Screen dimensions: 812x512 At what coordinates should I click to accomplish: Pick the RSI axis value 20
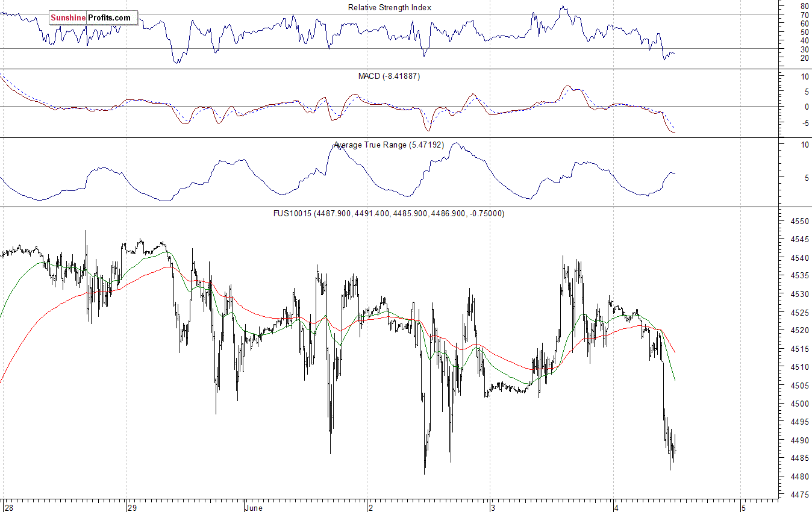point(804,58)
